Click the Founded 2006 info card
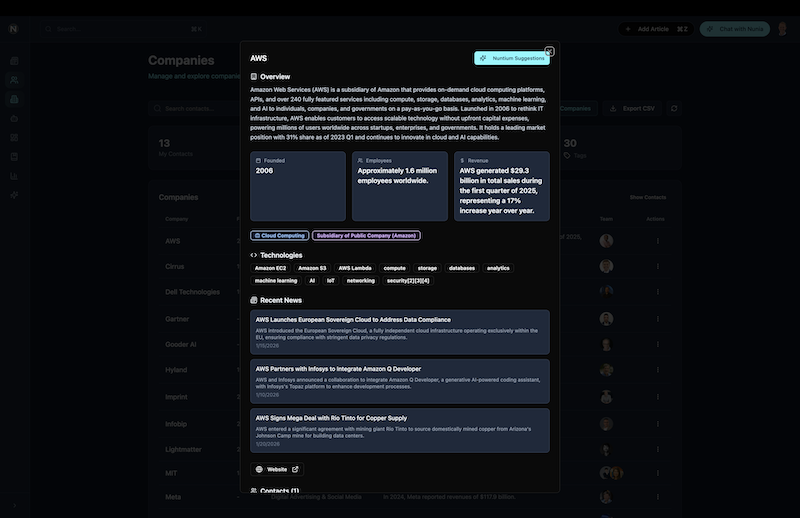The height and width of the screenshot is (518, 800). pyautogui.click(x=298, y=186)
